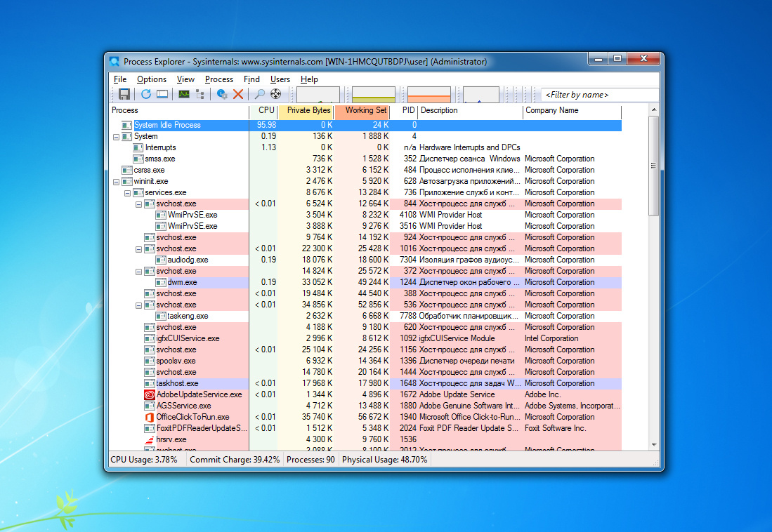Image resolution: width=772 pixels, height=532 pixels.
Task: Sort by the Description column header
Action: pyautogui.click(x=470, y=111)
